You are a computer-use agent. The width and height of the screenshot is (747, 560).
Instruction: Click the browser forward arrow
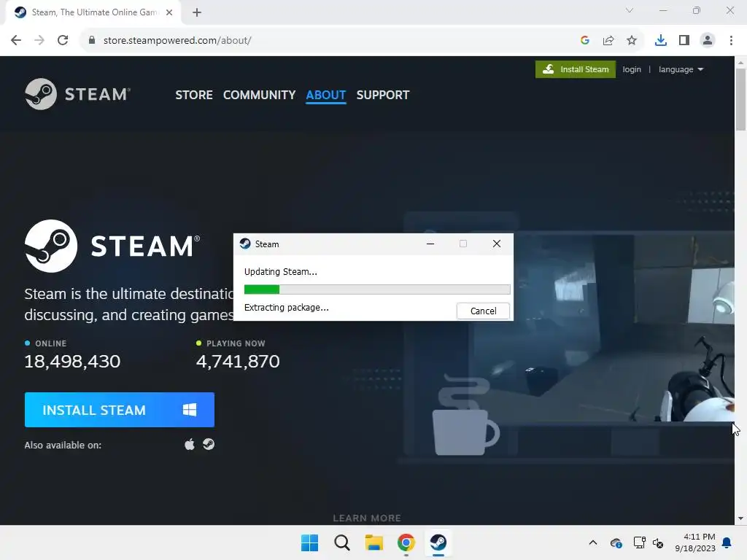tap(39, 41)
